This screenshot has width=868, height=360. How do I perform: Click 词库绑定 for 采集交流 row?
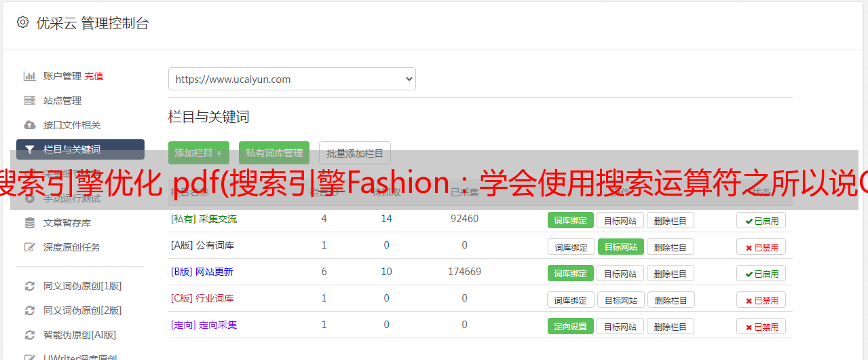pyautogui.click(x=571, y=220)
